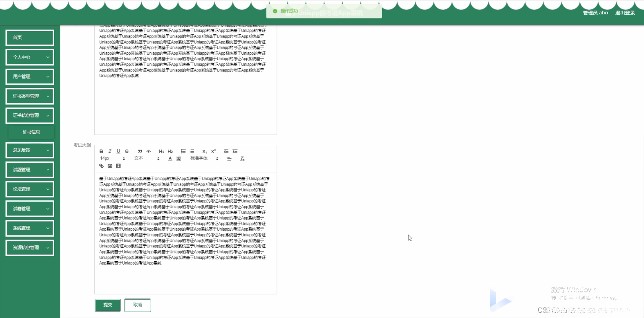The image size is (644, 318).
Task: Click the 提交 submit button
Action: pyautogui.click(x=108, y=305)
